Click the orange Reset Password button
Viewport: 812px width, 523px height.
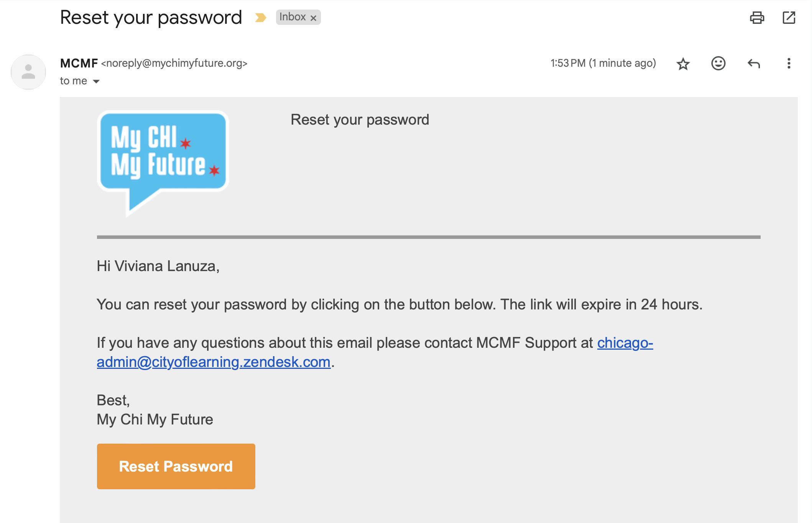[176, 466]
